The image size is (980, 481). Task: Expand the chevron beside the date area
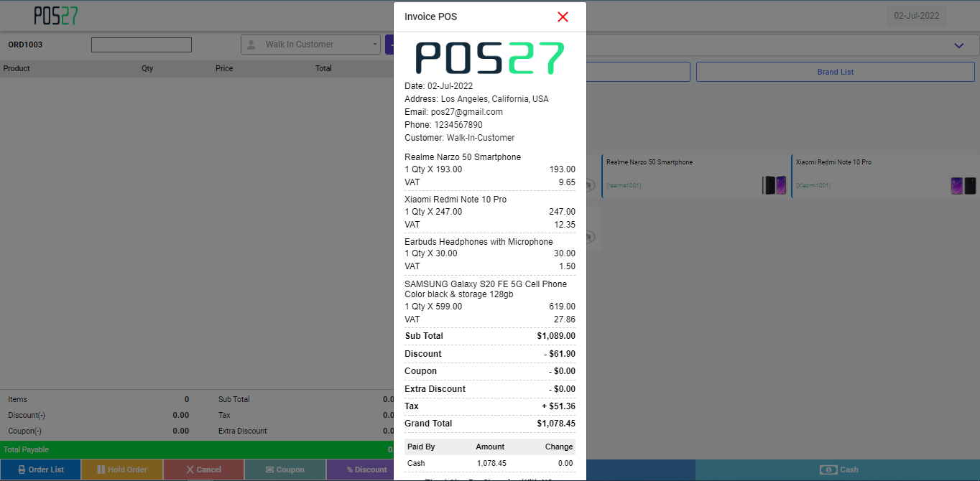[x=958, y=45]
